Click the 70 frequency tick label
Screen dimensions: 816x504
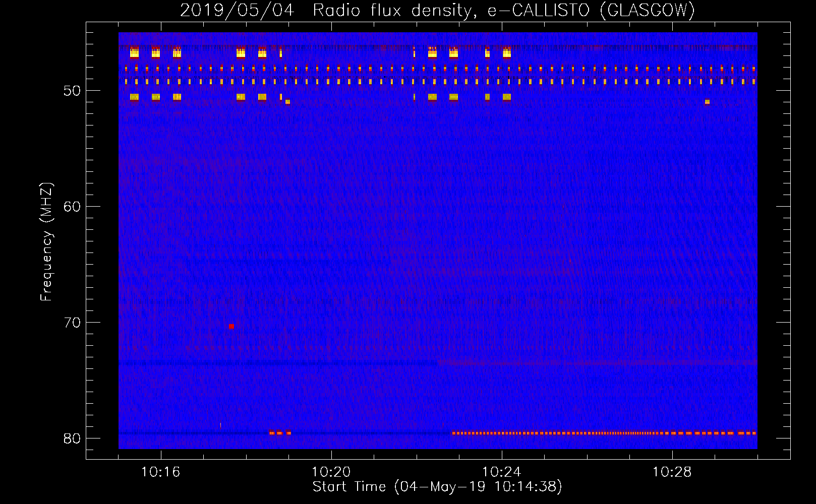click(72, 323)
